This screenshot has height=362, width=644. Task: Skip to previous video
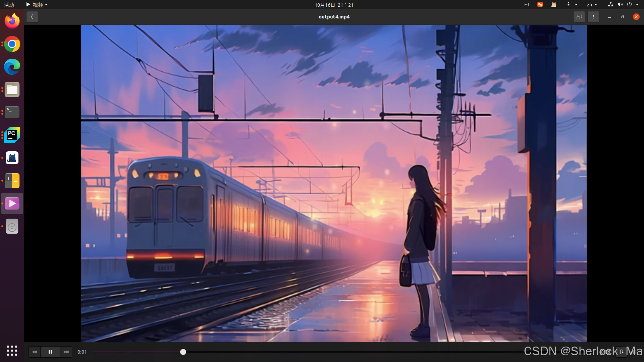[34, 352]
